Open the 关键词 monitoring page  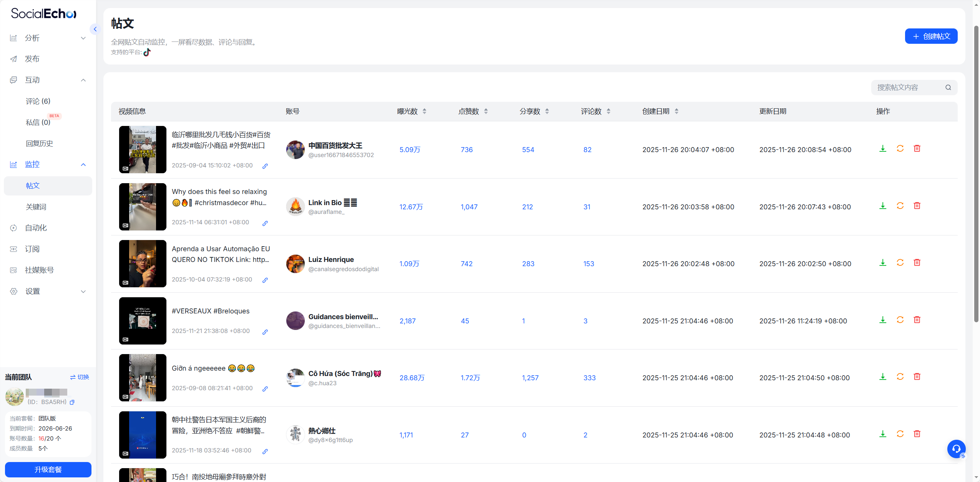click(36, 207)
